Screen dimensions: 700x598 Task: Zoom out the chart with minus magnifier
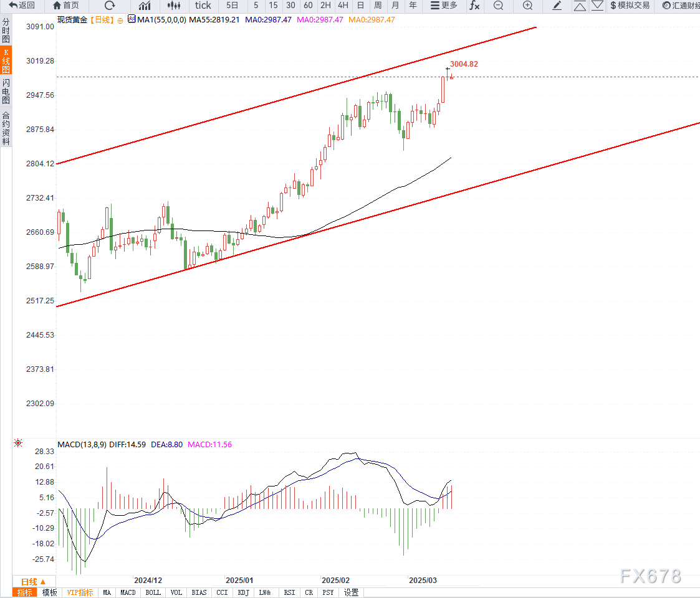tap(498, 6)
